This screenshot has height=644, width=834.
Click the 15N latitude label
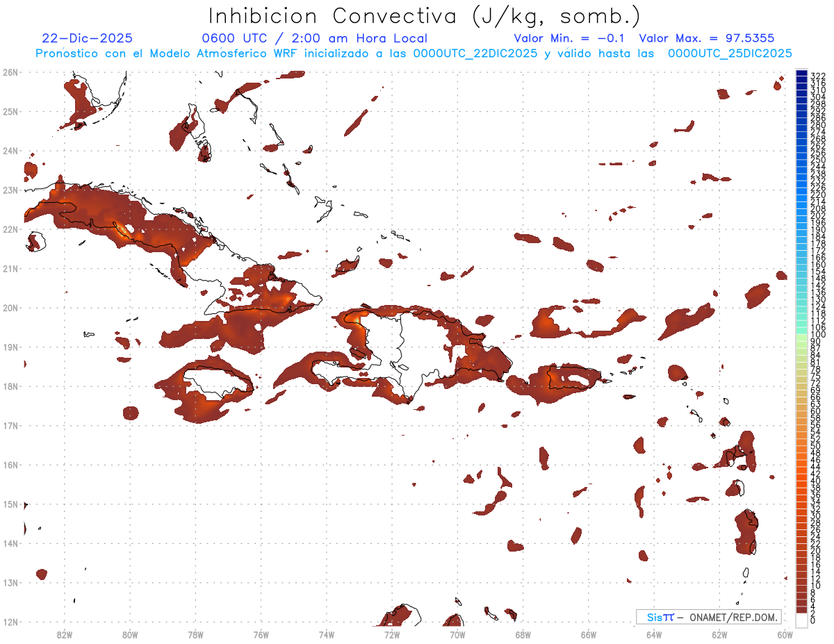(10, 504)
